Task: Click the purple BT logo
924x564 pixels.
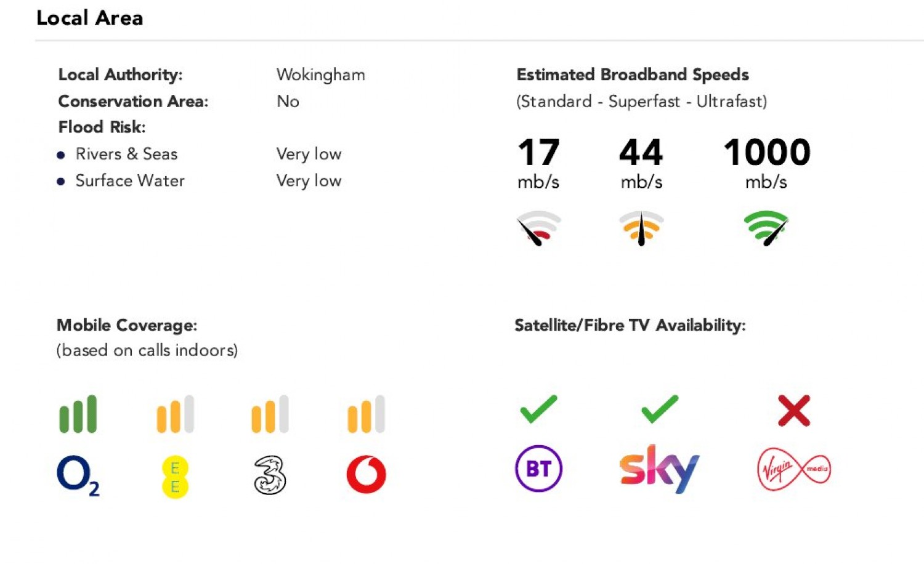Action: click(538, 469)
